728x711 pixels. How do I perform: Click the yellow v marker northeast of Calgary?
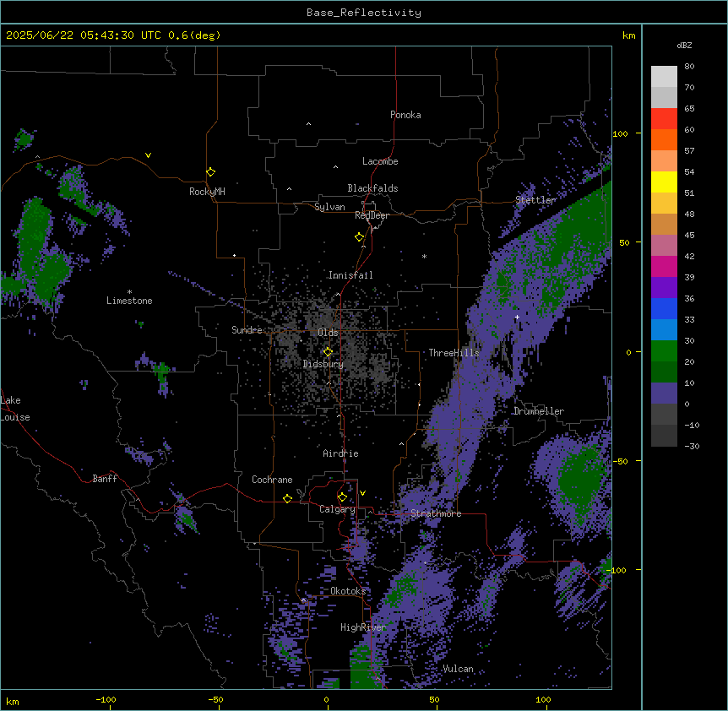click(362, 493)
